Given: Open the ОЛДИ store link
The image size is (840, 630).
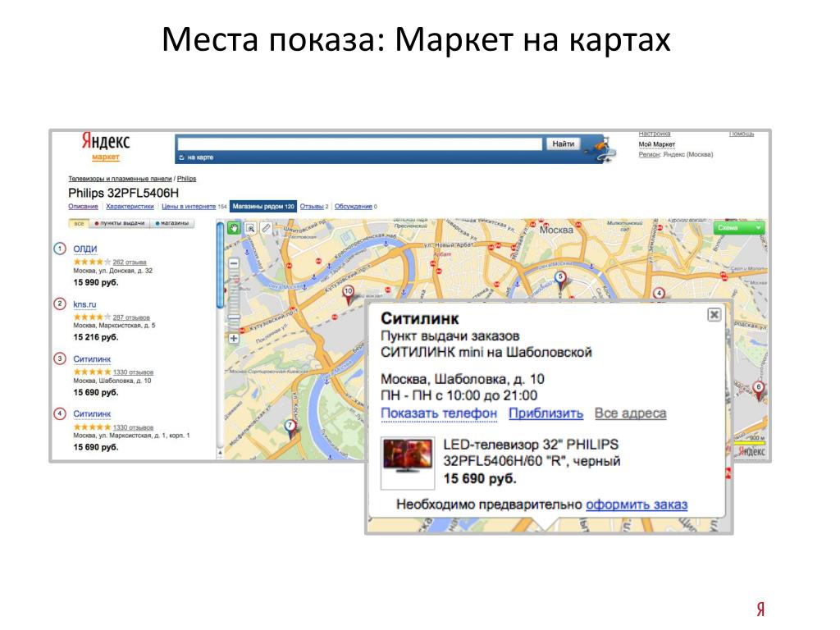Looking at the screenshot, I should click(85, 249).
